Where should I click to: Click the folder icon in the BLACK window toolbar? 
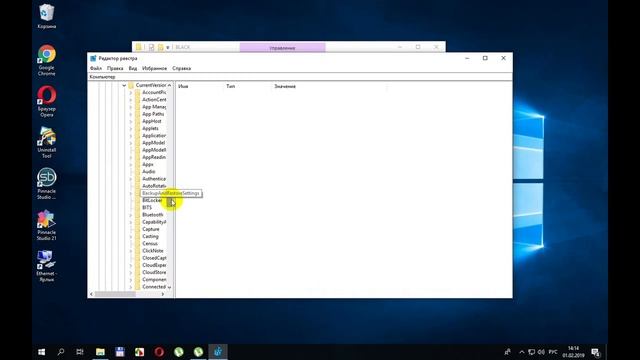tap(139, 47)
